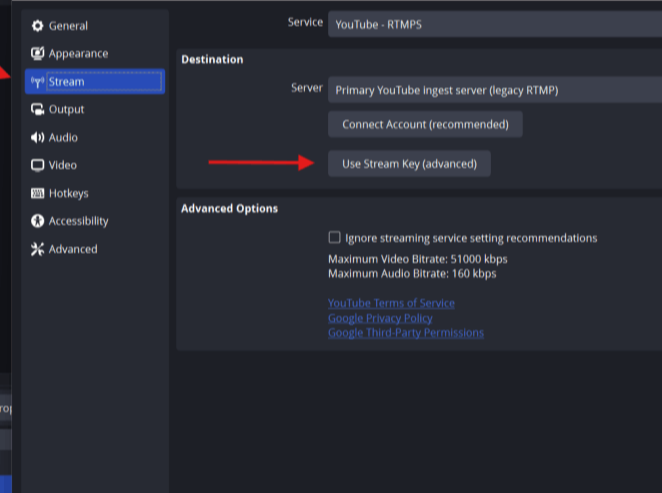The height and width of the screenshot is (493, 662).
Task: Click the General gear icon
Action: click(x=37, y=26)
